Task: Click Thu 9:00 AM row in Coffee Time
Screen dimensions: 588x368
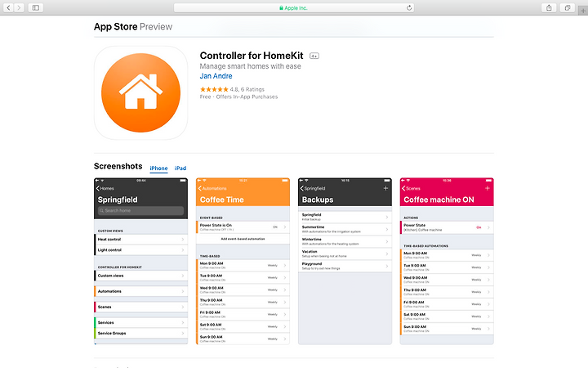Action: [243, 302]
